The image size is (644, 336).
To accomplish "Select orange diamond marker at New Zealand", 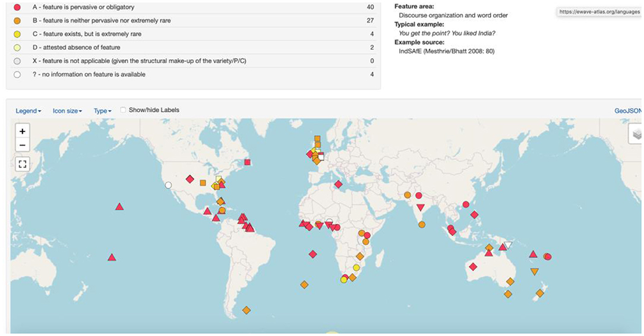I will click(540, 293).
